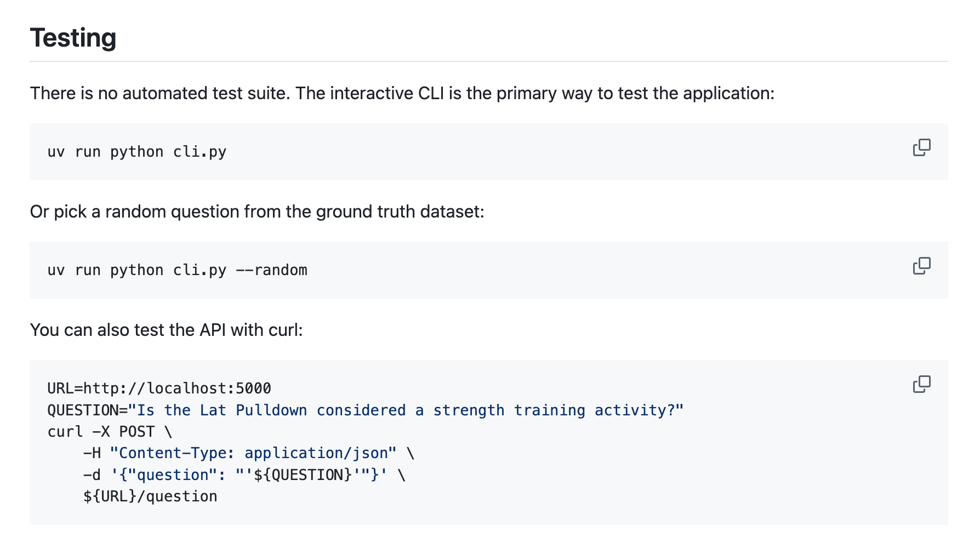Screen dimensions: 980x537
Task: Click inside the first cli.py code block
Action: click(x=488, y=152)
